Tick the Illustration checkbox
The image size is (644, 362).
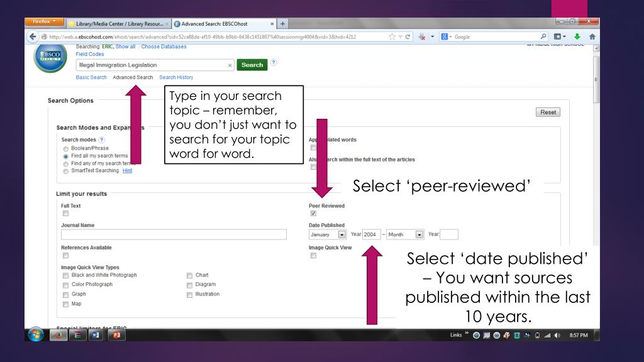point(189,295)
